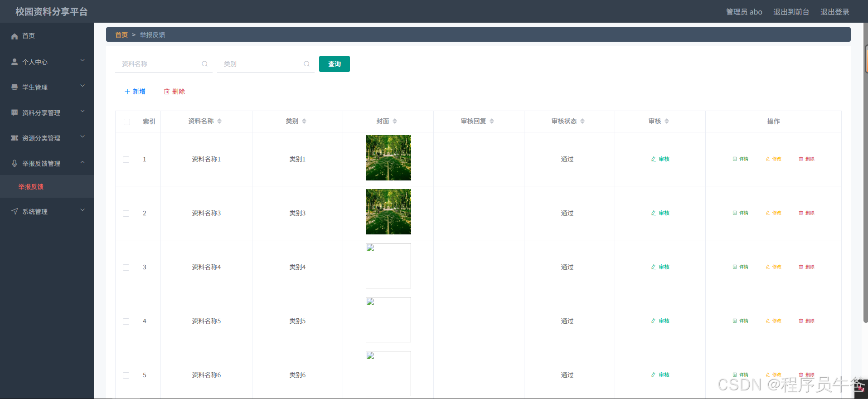Select the 举报反馈 submenu item
This screenshot has width=868, height=399.
47,186
